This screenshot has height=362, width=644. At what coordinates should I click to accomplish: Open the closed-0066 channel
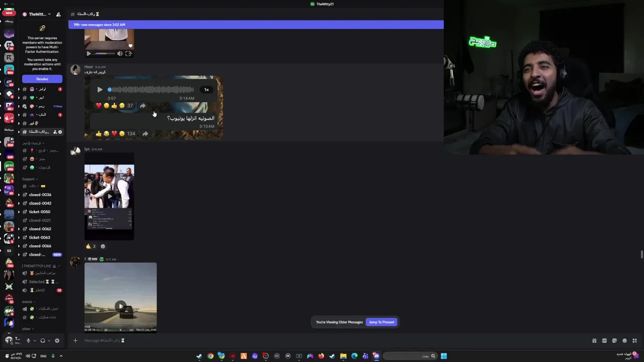tap(40, 246)
